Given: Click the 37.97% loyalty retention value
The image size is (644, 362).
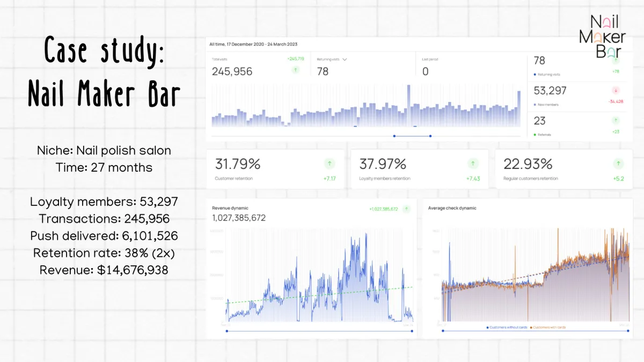Looking at the screenshot, I should coord(383,164).
